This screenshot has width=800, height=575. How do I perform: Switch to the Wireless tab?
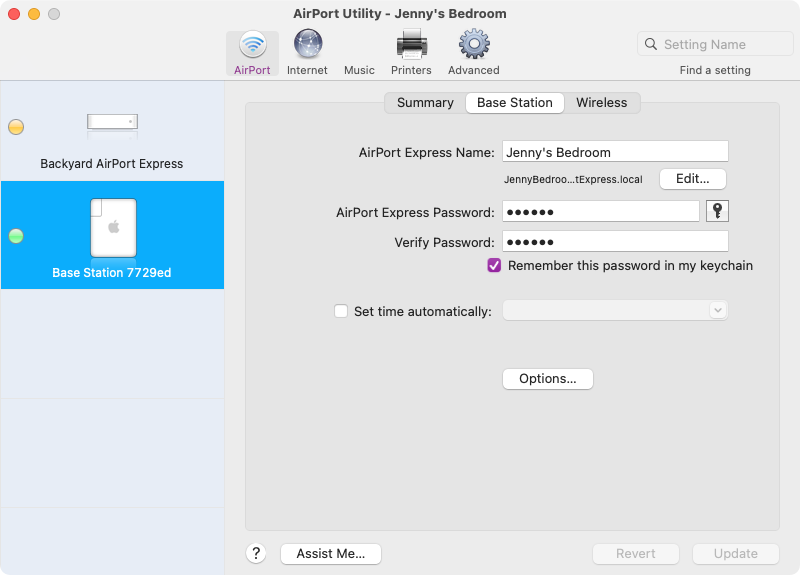[x=602, y=103]
